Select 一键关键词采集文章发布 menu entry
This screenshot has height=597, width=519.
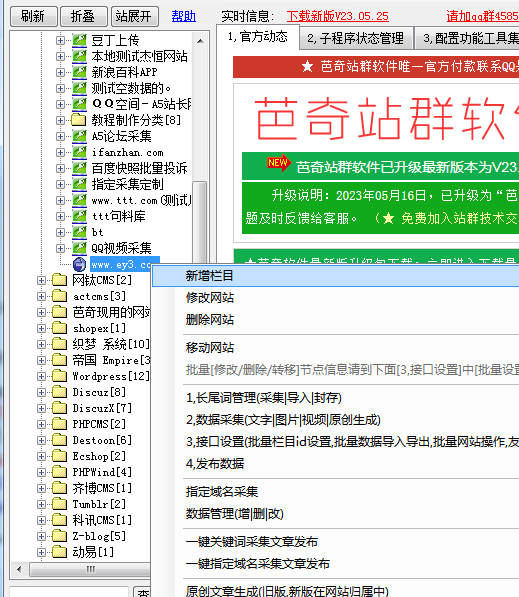335,541
